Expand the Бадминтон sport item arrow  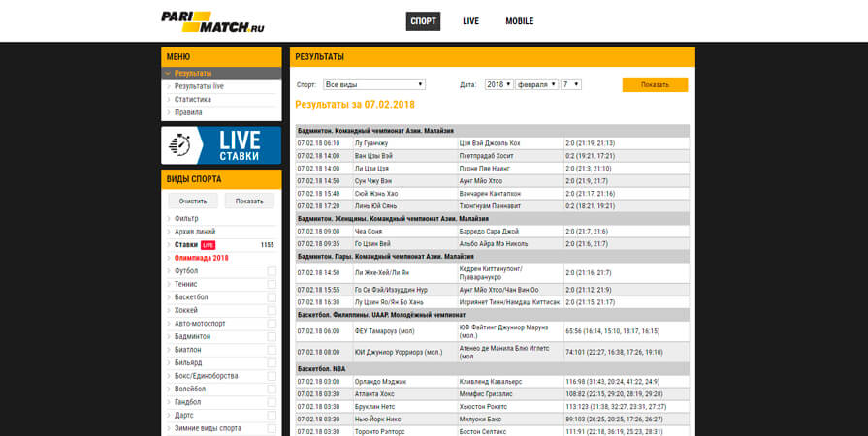pyautogui.click(x=169, y=336)
